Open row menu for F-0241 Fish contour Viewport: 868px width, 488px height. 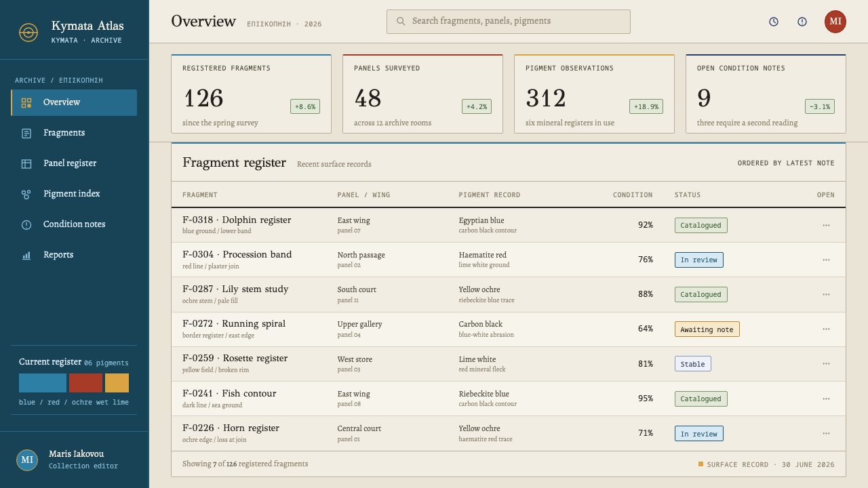point(826,399)
